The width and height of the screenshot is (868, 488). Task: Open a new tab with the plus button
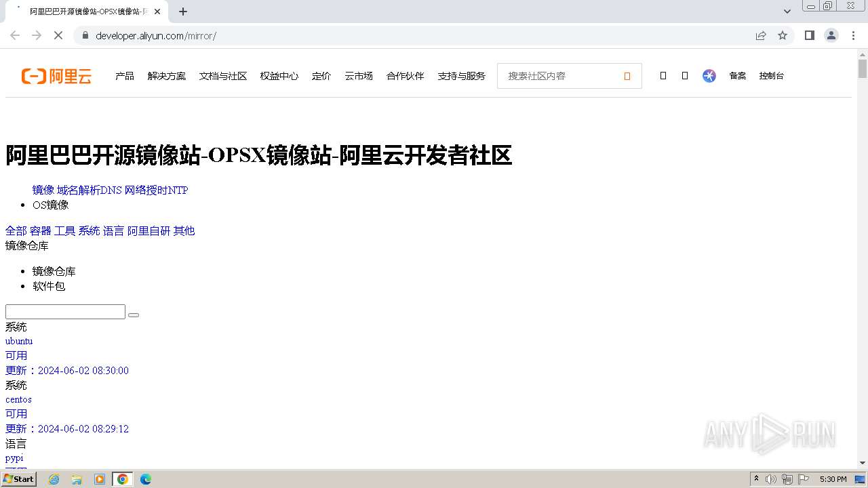click(x=183, y=12)
